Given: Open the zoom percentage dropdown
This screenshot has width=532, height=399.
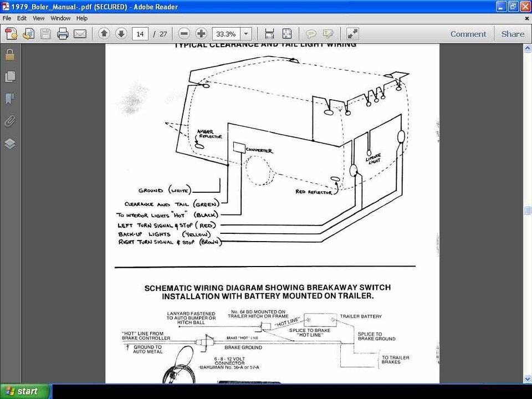Looking at the screenshot, I should [x=246, y=34].
